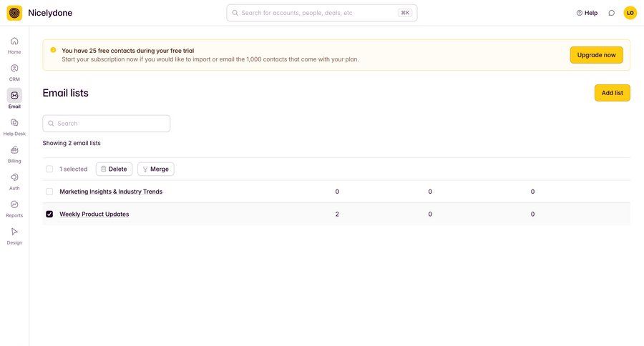Open the Weekly Product Updates list
The height and width of the screenshot is (346, 644).
click(94, 214)
